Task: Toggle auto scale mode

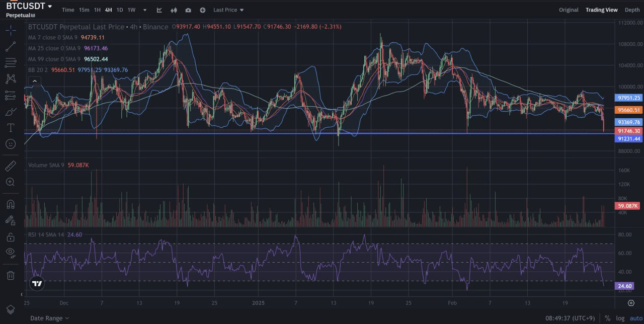Action: pos(635,318)
